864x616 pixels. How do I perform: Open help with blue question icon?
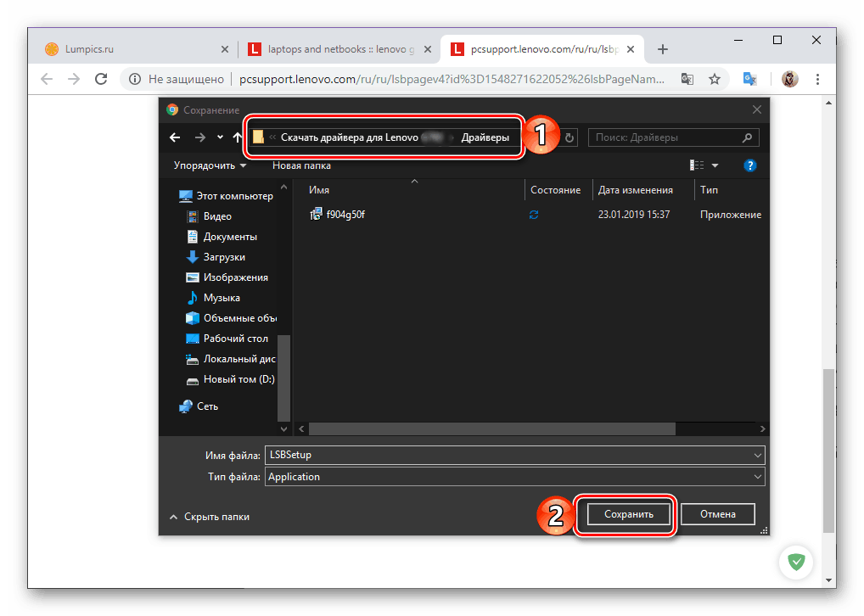[x=749, y=165]
